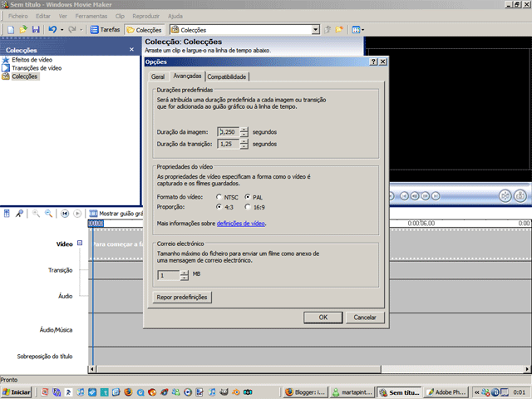
Task: Select Efeitos de vídeo in the collections tree
Action: pyautogui.click(x=32, y=60)
